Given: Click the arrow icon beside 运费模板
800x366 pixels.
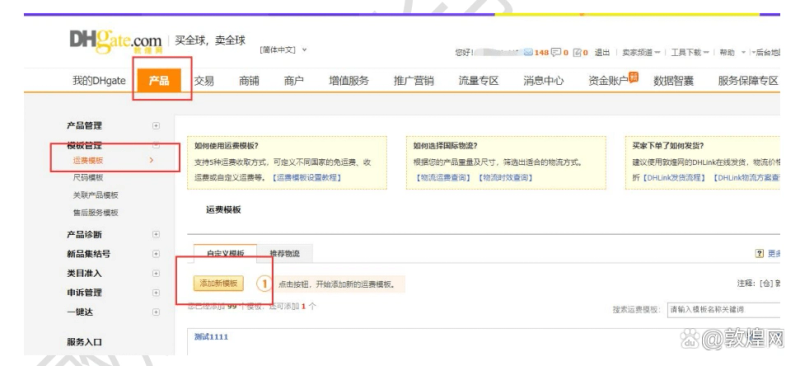Looking at the screenshot, I should click(151, 160).
